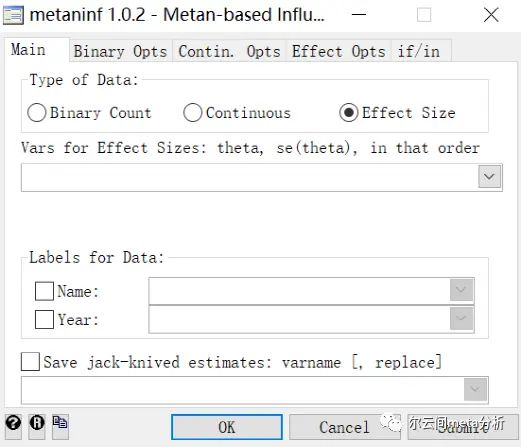
Task: Enable the Name label checkbox
Action: [x=44, y=291]
